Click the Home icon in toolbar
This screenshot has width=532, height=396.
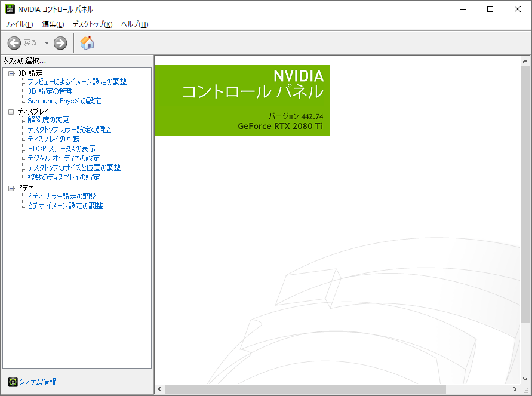pos(87,43)
